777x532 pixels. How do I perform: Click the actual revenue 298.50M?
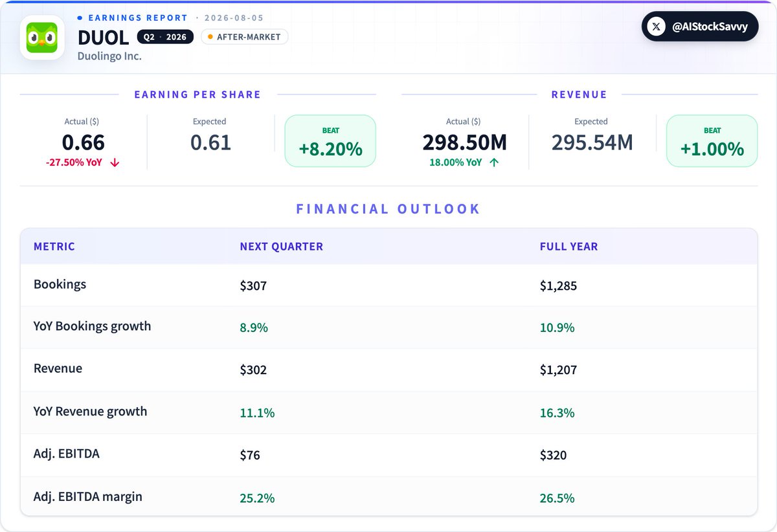[464, 142]
